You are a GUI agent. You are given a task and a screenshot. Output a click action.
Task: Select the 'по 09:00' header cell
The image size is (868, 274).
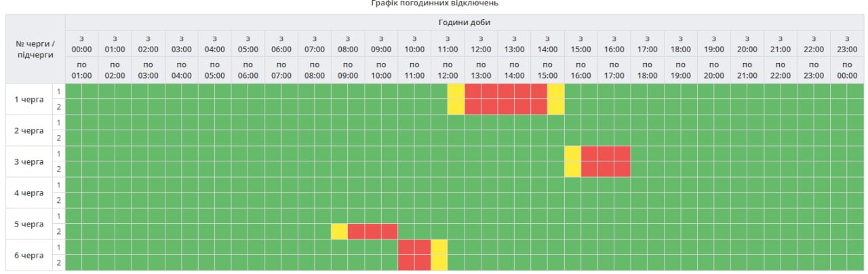coord(348,71)
